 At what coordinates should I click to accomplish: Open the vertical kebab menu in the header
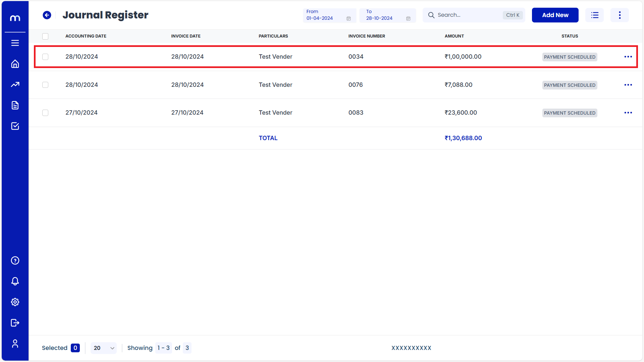[620, 15]
